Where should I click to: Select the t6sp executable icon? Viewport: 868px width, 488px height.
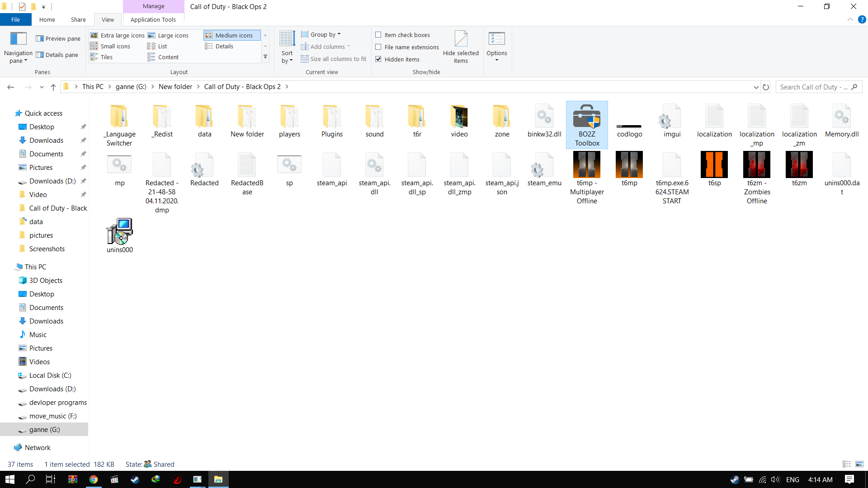click(714, 169)
